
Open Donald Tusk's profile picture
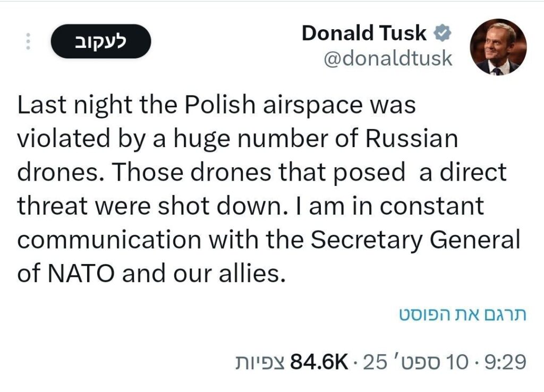click(499, 47)
